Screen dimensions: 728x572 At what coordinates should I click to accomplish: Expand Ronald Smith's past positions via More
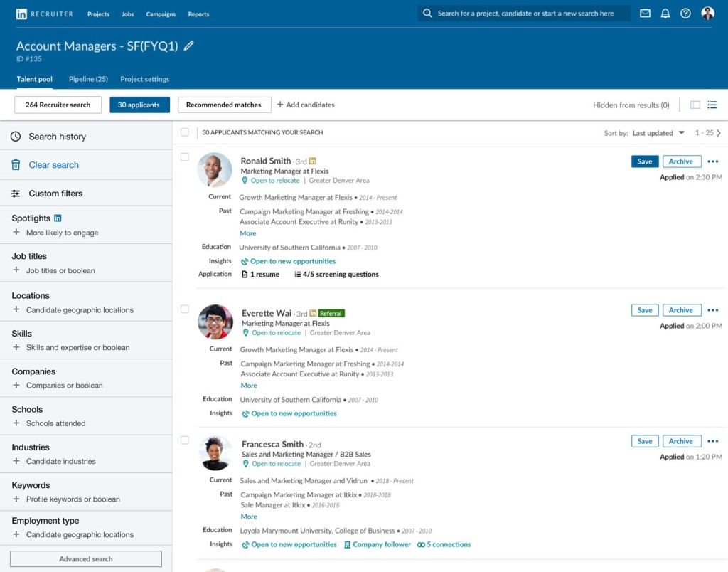pyautogui.click(x=247, y=233)
